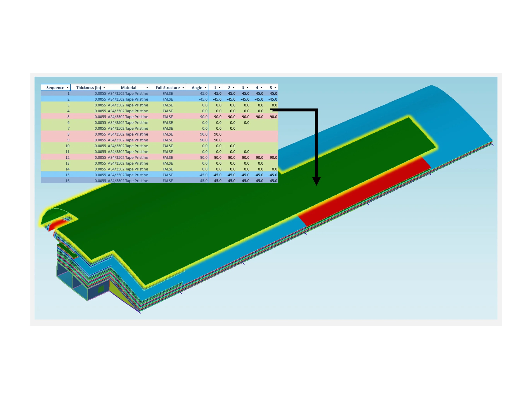Click Angle value 45.0 in sequence 1 row
This screenshot has height=399, width=532.
(x=204, y=93)
